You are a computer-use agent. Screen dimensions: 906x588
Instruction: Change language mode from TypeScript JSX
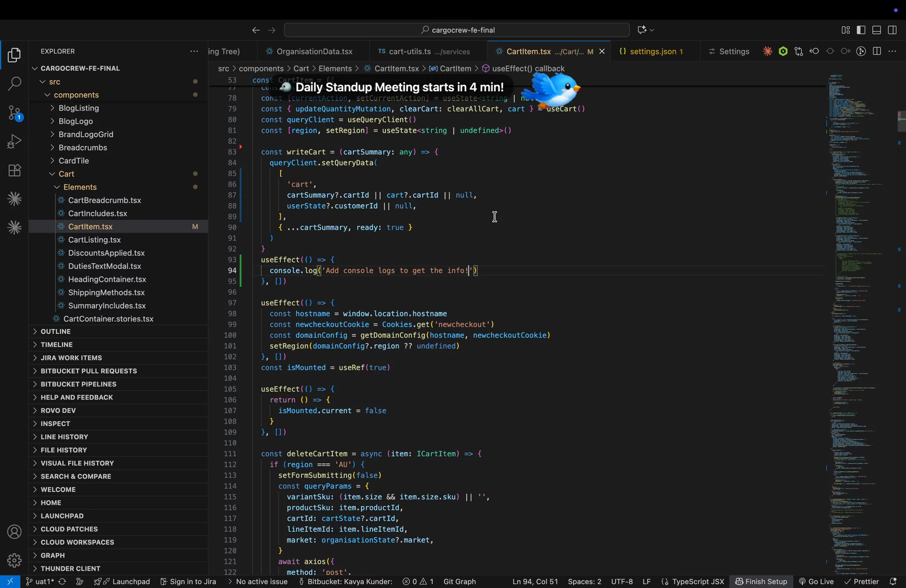tap(698, 581)
